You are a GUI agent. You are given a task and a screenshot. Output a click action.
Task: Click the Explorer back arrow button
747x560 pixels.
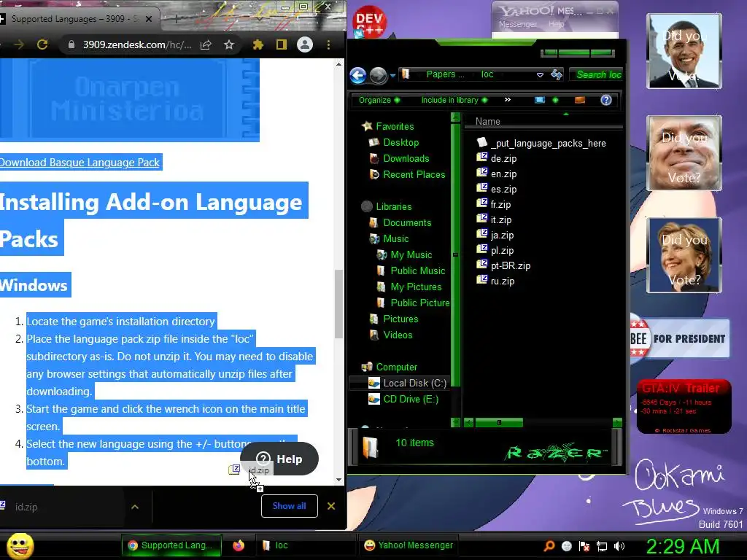357,75
